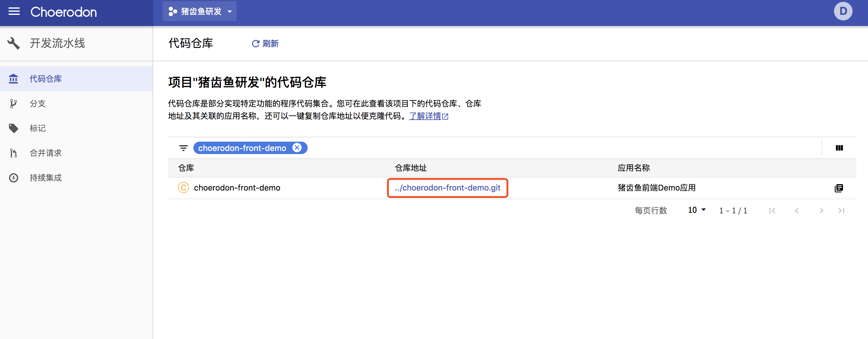Go to the next page
Image resolution: width=868 pixels, height=339 pixels.
pos(821,211)
